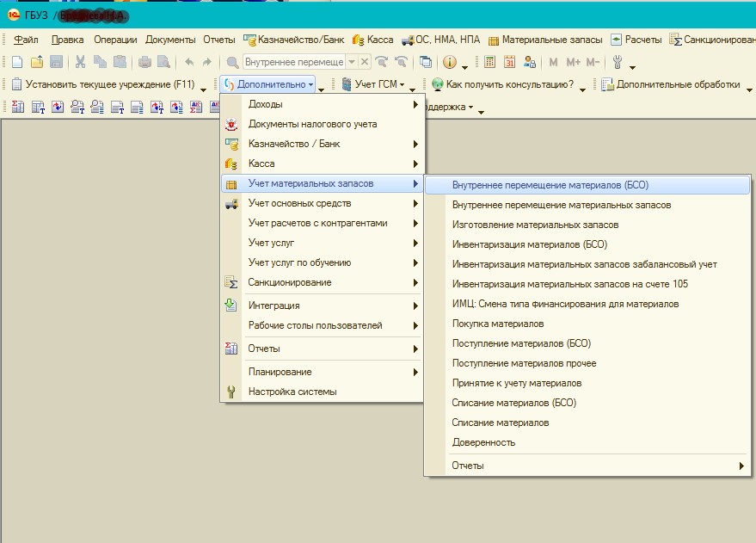This screenshot has width=756, height=543.
Task: Open Настройка системы menu entry
Action: point(292,392)
